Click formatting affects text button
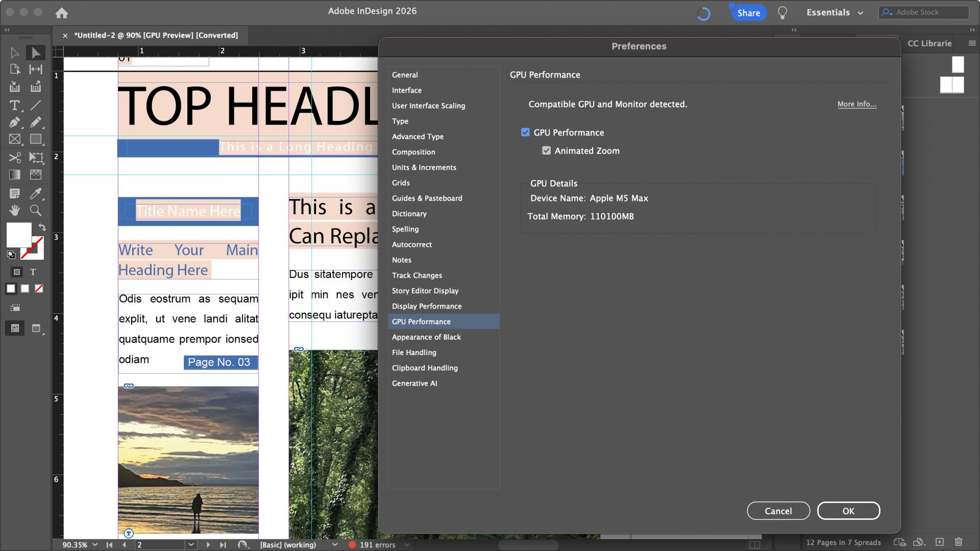Screen dimensions: 980x551 (x=33, y=272)
